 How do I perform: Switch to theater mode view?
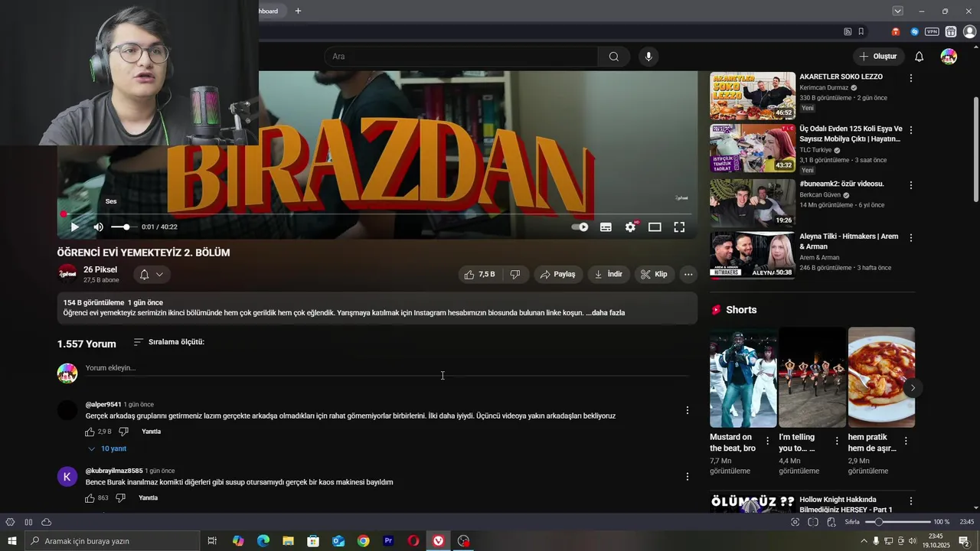tap(655, 227)
